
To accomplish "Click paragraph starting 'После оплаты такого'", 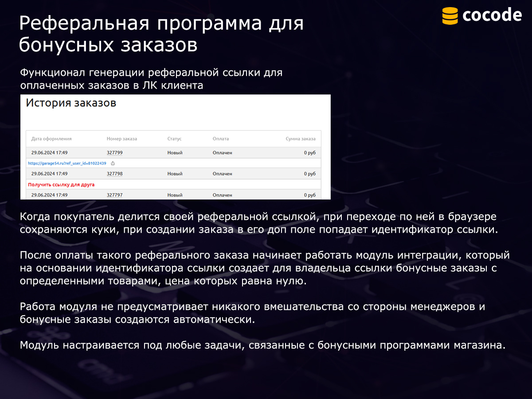I will [265, 269].
